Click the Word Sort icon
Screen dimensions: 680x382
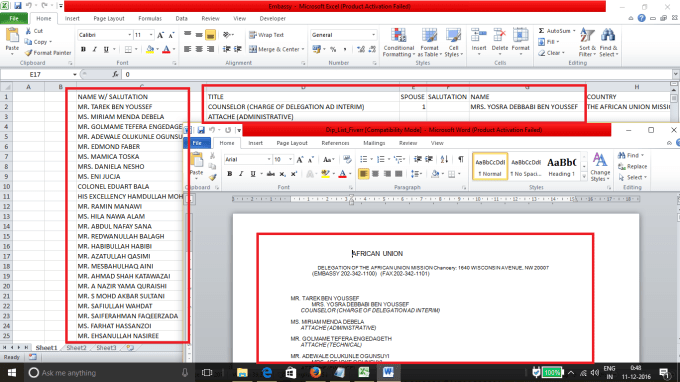coord(444,160)
